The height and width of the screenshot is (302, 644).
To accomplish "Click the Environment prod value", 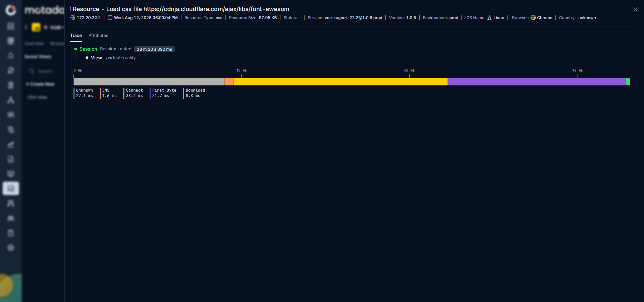I will coord(454,18).
